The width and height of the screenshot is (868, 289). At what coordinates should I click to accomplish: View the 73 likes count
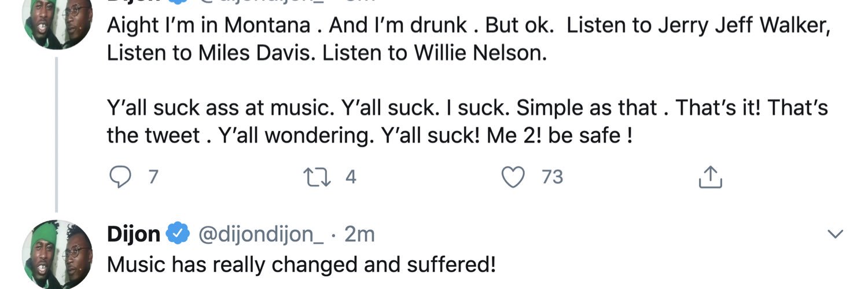(552, 177)
